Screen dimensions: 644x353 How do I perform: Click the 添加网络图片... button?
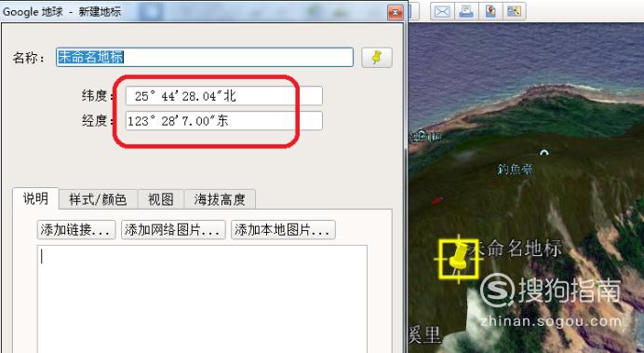[173, 230]
